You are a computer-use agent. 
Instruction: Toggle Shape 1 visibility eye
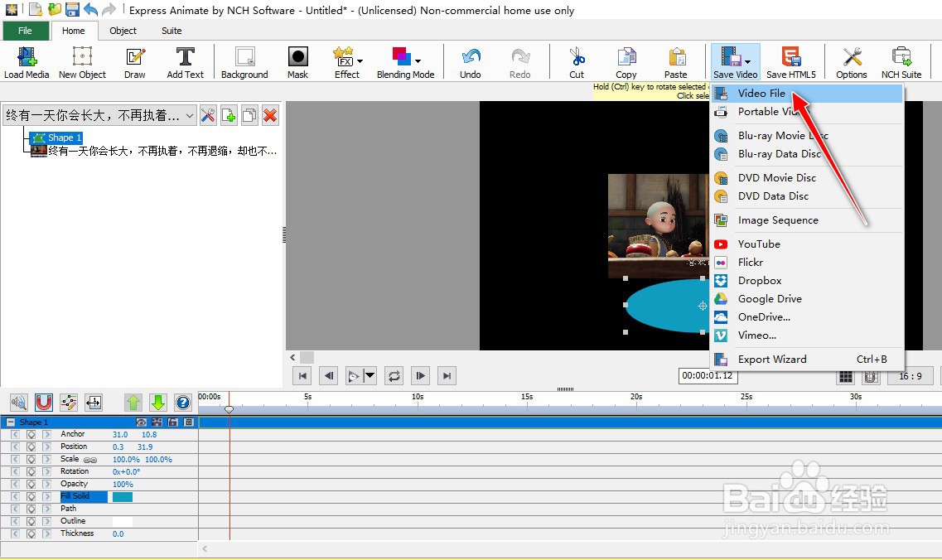pos(141,422)
